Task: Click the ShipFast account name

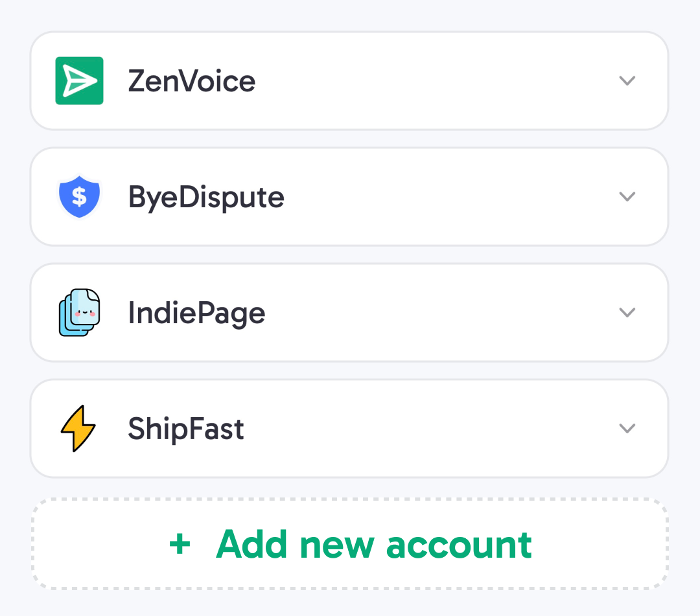Action: [186, 428]
